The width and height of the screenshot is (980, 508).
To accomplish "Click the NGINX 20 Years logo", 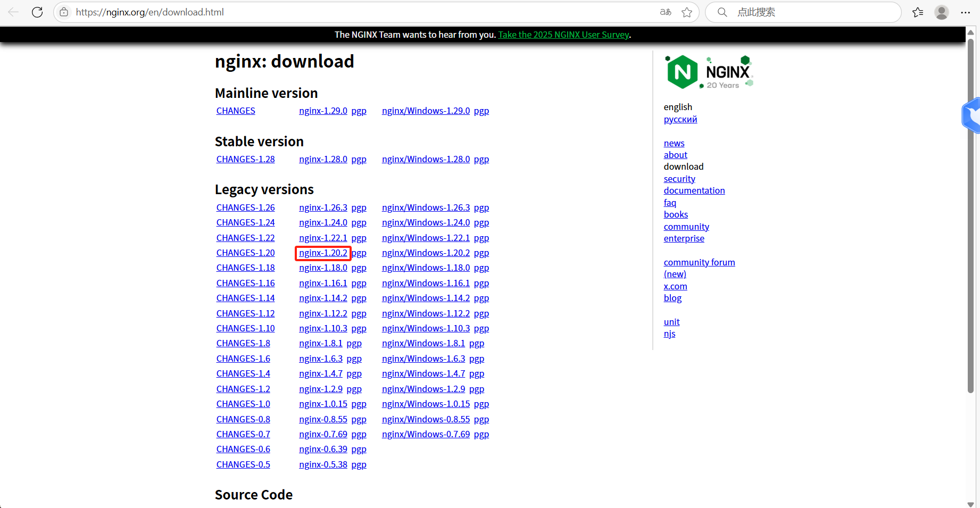I will [x=709, y=72].
